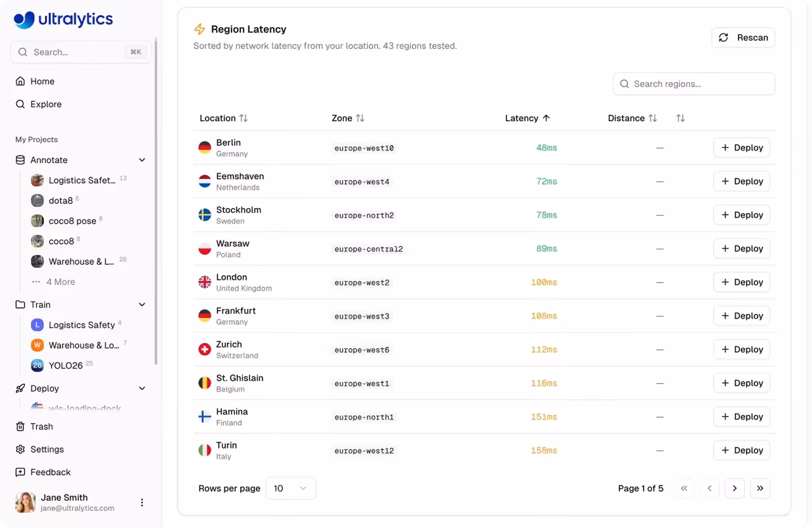
Task: Open Jane Smith account options menu
Action: (x=142, y=502)
